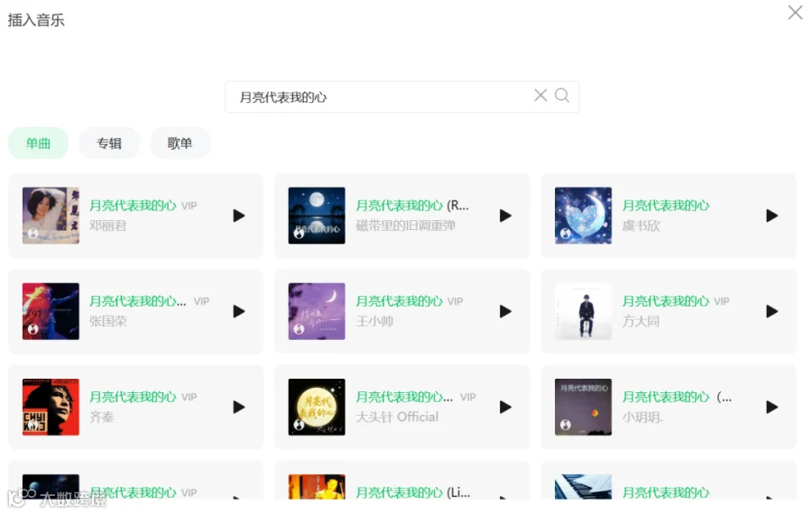Clear the search text with the X icon

(540, 96)
